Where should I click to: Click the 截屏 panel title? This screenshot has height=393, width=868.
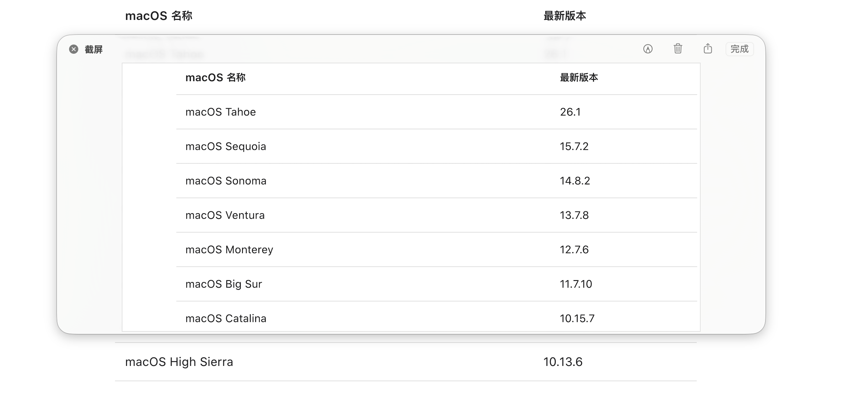[x=94, y=49]
